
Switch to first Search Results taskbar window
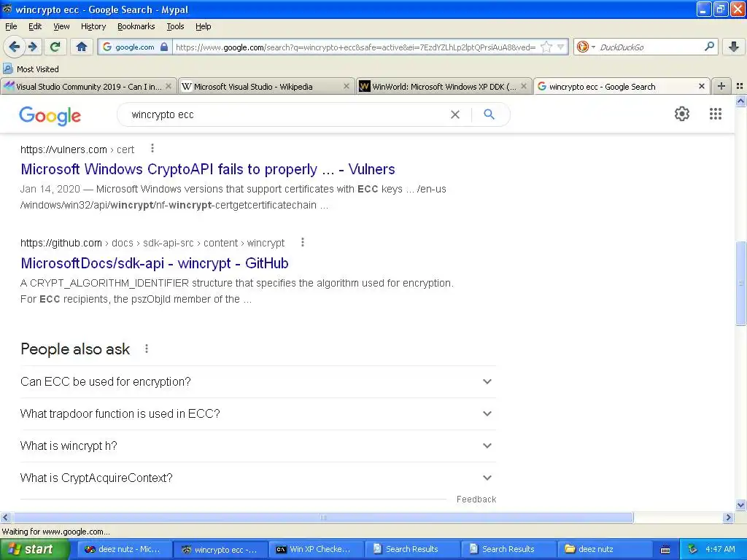tap(413, 549)
